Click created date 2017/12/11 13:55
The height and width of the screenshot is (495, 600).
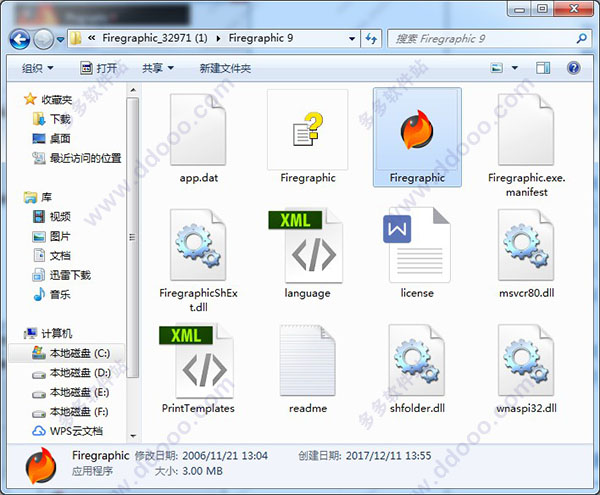coord(388,456)
